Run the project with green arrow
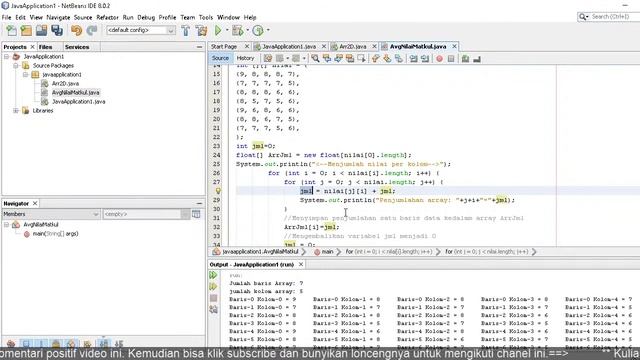Screen dimensions: 640x360 click(218, 30)
